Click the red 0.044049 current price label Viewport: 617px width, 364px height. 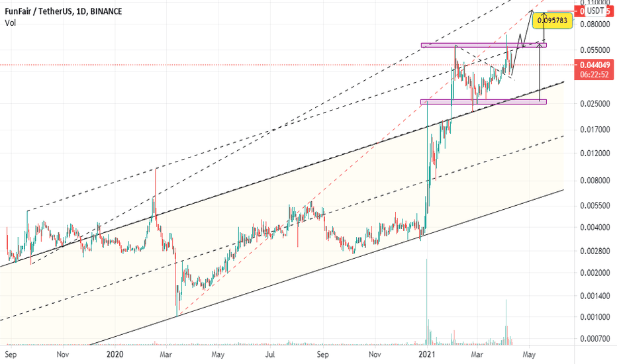tap(595, 66)
